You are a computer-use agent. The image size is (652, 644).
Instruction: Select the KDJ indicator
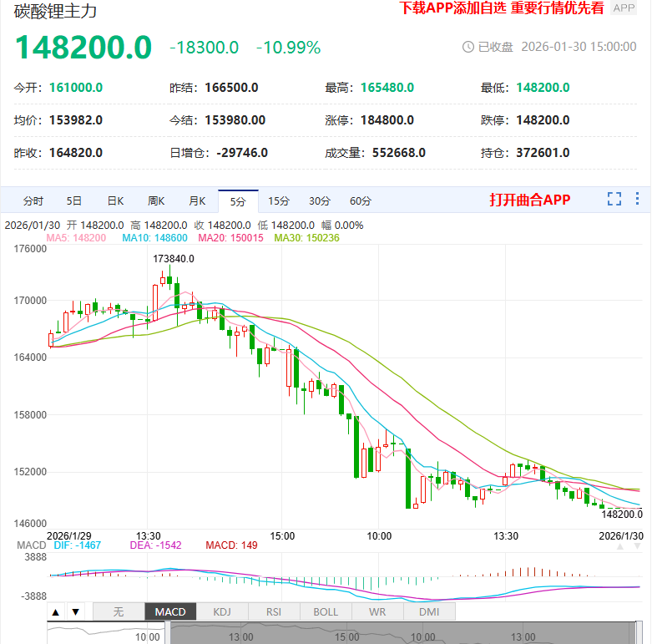click(222, 612)
